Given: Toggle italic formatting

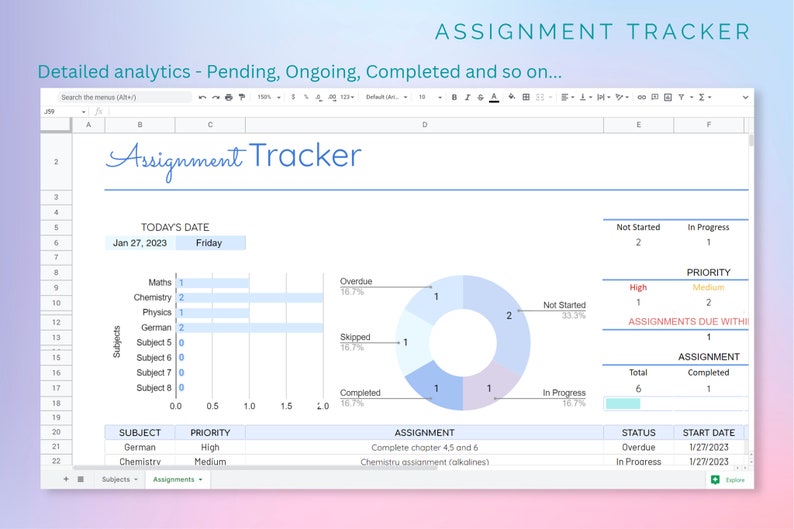Looking at the screenshot, I should [467, 97].
